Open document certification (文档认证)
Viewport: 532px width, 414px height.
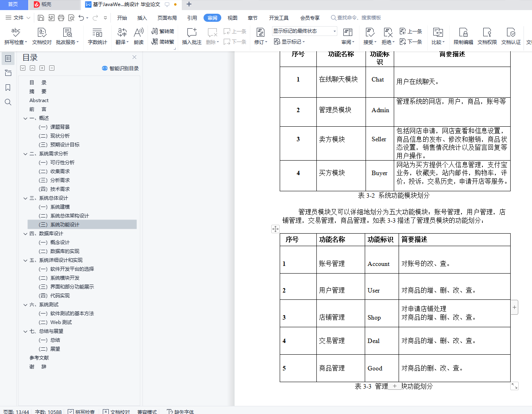click(x=511, y=36)
